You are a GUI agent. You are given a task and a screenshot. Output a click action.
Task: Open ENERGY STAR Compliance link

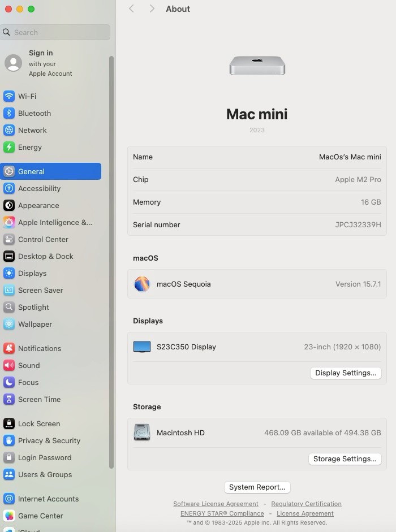pos(222,513)
